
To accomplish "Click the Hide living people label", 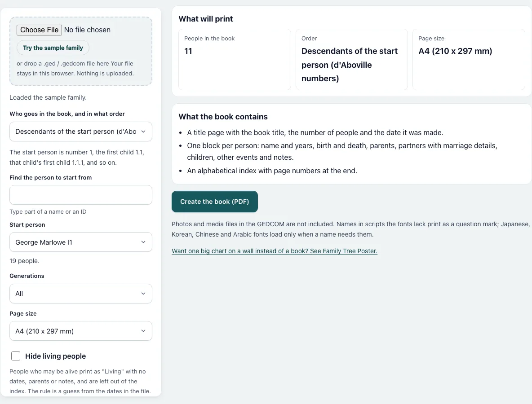I will (x=55, y=356).
